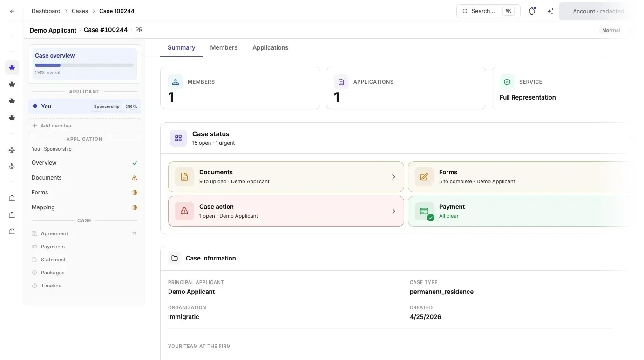The width and height of the screenshot is (644, 360).
Task: Click the Agreement external link arrow
Action: tap(134, 233)
